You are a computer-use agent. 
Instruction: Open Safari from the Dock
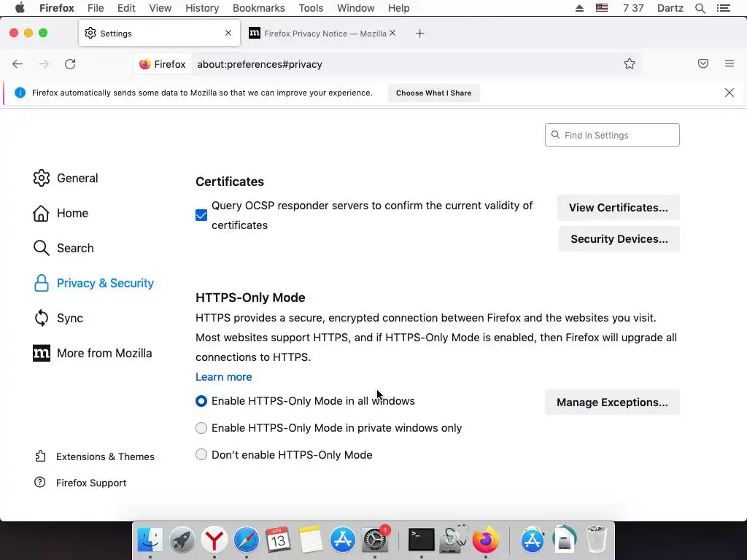[246, 540]
